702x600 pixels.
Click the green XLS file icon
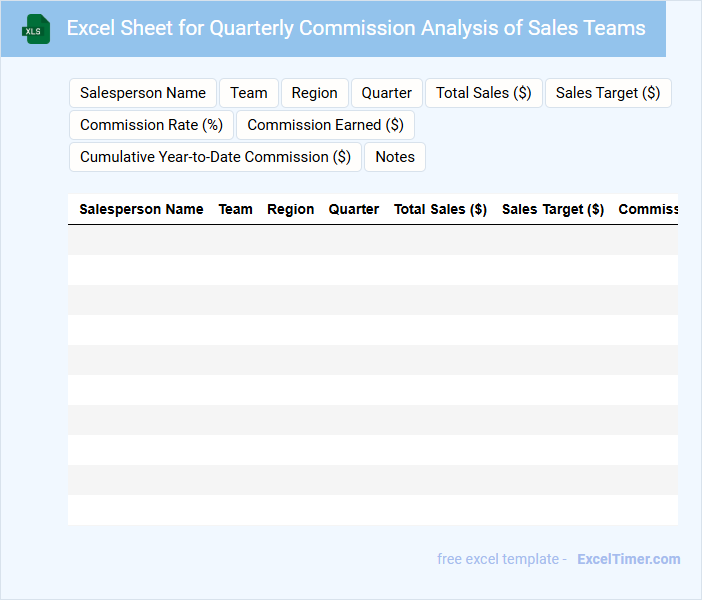click(36, 29)
